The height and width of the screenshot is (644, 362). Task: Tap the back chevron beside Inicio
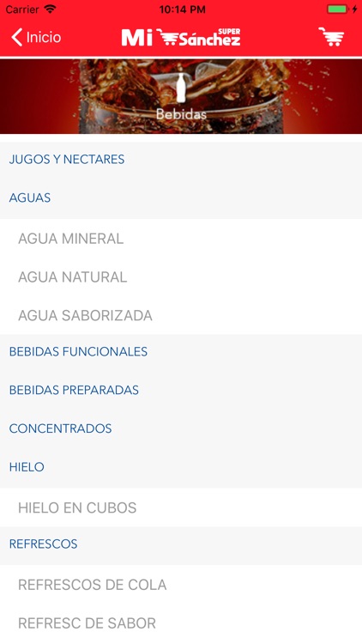point(16,37)
